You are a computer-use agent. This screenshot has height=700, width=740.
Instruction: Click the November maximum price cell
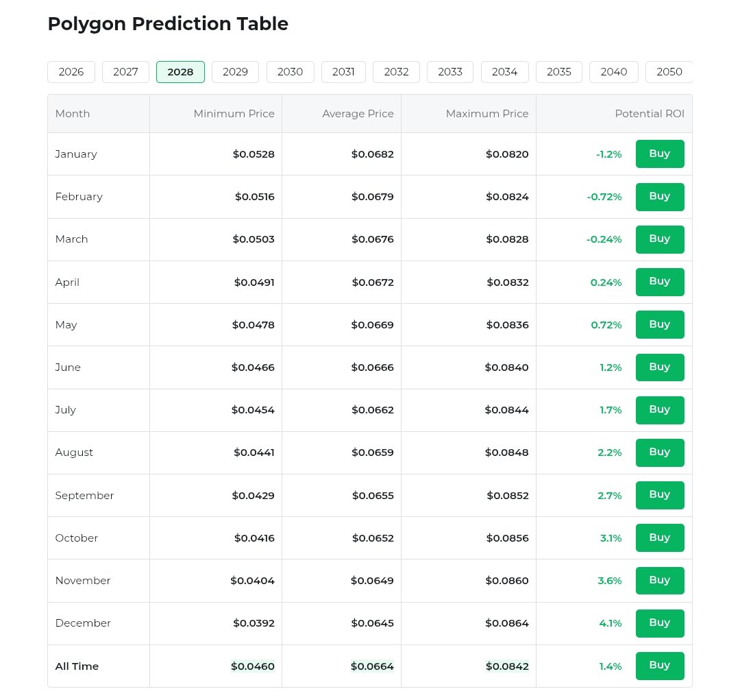coord(507,581)
